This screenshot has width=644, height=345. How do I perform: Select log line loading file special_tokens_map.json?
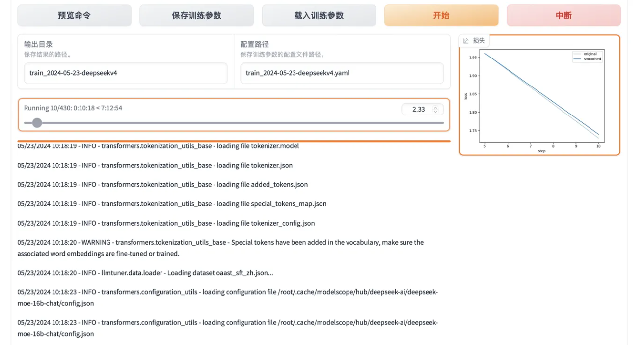pyautogui.click(x=172, y=203)
